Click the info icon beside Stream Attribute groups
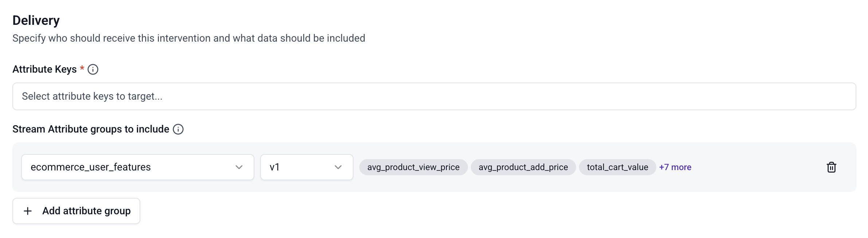 (x=178, y=129)
